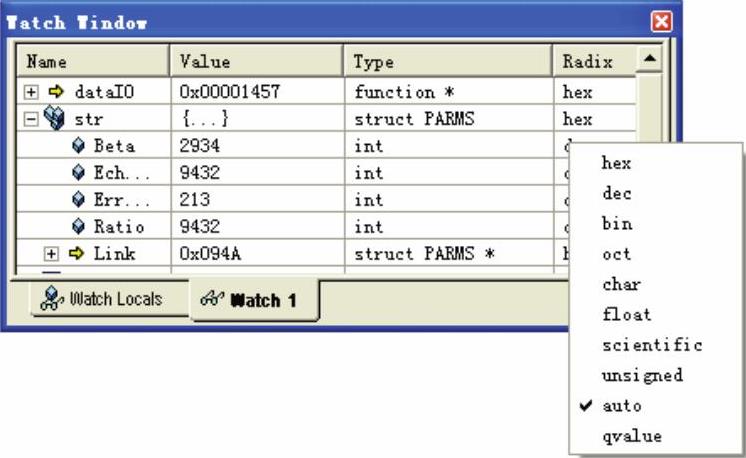Select qvalue radix option
The height and width of the screenshot is (458, 746).
pyautogui.click(x=632, y=436)
